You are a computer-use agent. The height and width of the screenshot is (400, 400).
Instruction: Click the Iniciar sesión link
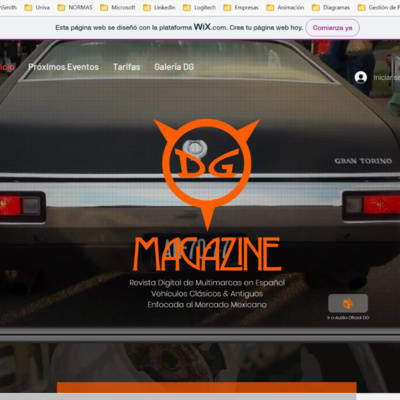(386, 78)
